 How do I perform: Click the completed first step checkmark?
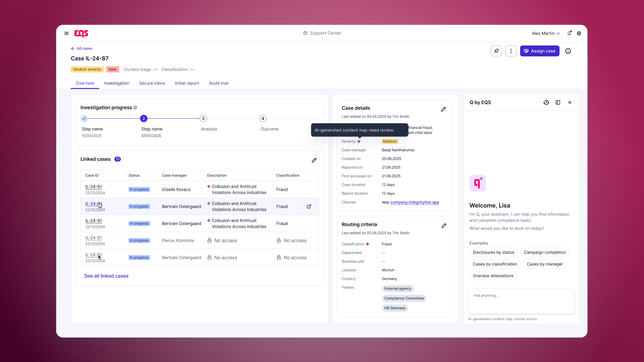[84, 118]
